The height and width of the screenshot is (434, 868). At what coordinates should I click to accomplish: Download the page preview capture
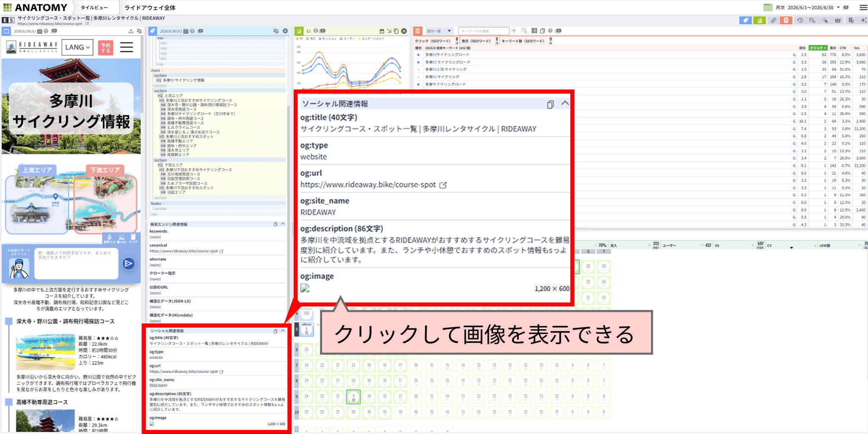point(131,31)
